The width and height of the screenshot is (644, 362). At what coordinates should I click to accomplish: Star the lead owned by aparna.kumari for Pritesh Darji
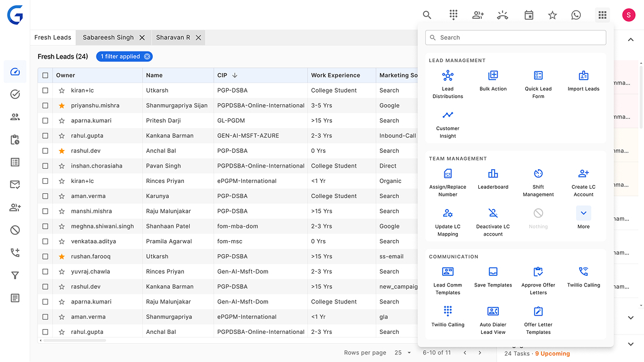tap(61, 121)
